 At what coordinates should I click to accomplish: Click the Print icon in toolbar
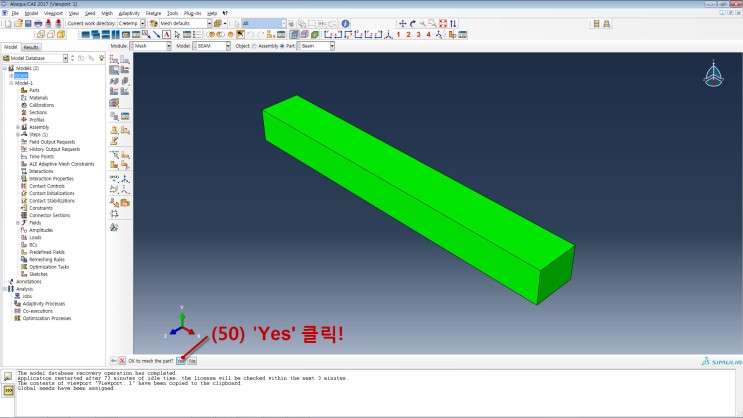pos(38,23)
